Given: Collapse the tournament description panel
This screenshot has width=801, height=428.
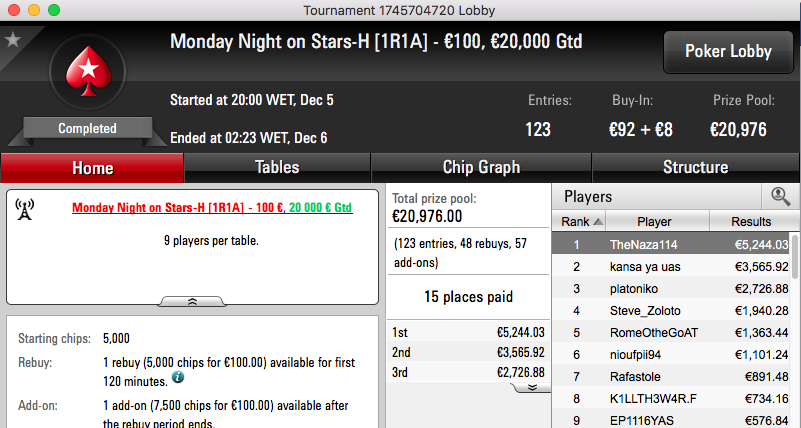Looking at the screenshot, I should coord(192,301).
